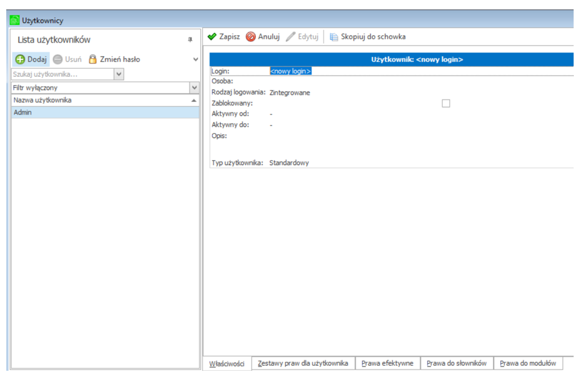The height and width of the screenshot is (377, 588).
Task: Click the pin icon in Lista użytkowników
Action: 190,40
